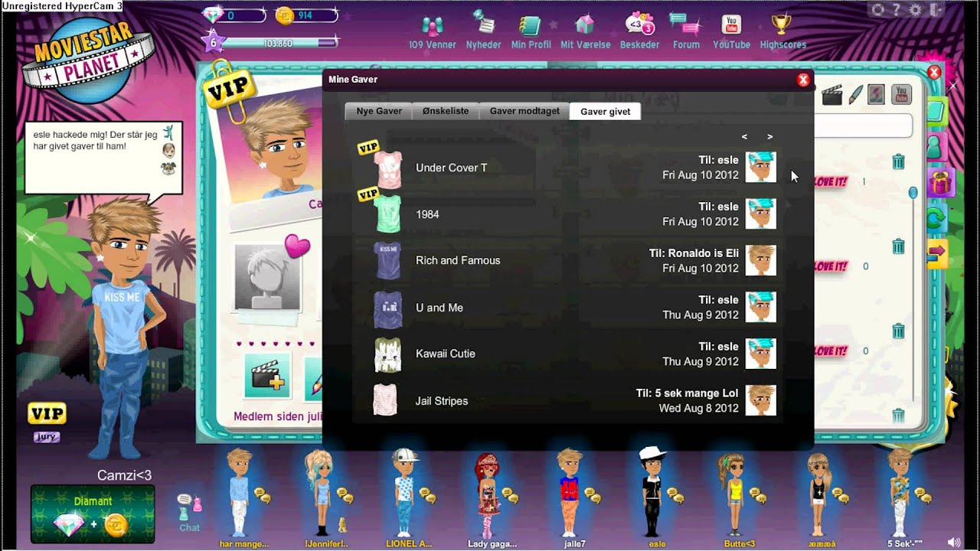This screenshot has height=551, width=980.
Task: Click the grey silhouette profile picture
Action: tap(267, 277)
